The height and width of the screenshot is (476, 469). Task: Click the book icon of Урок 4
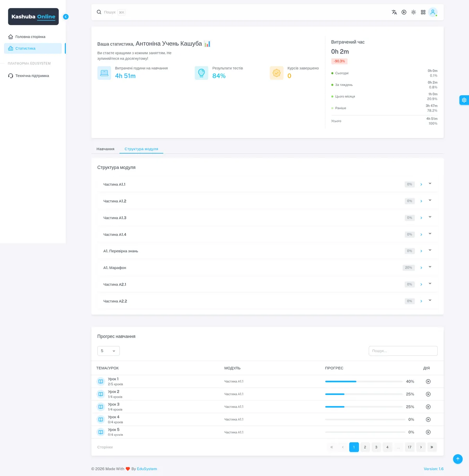[100, 419]
